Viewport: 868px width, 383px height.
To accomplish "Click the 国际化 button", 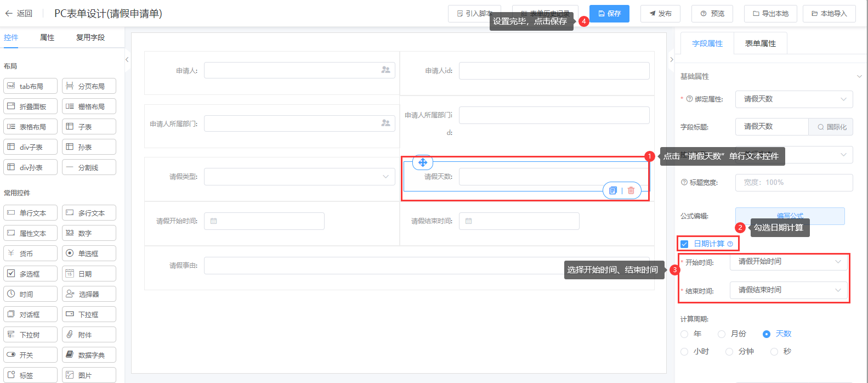I will click(831, 127).
